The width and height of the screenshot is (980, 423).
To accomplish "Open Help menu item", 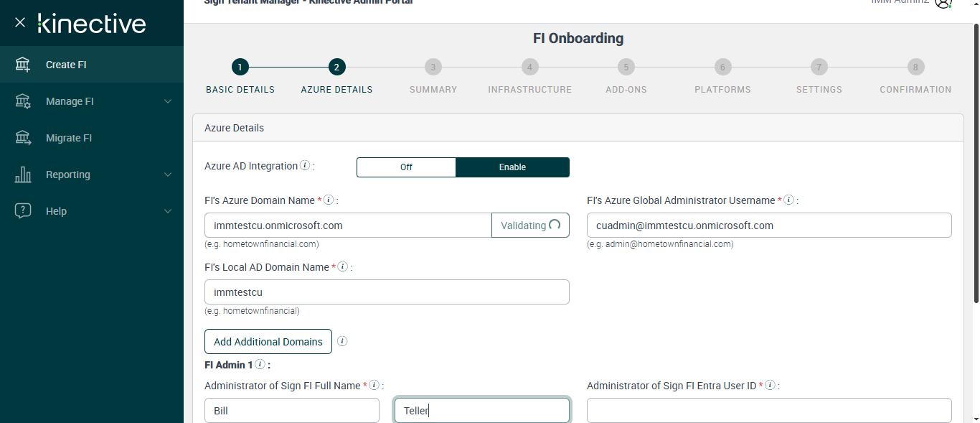I will coord(92,211).
